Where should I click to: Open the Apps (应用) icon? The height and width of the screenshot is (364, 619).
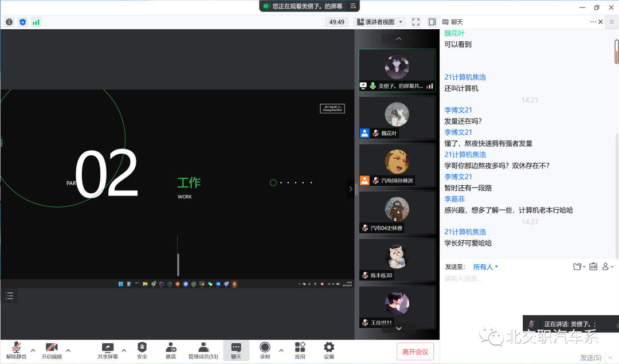[300, 350]
